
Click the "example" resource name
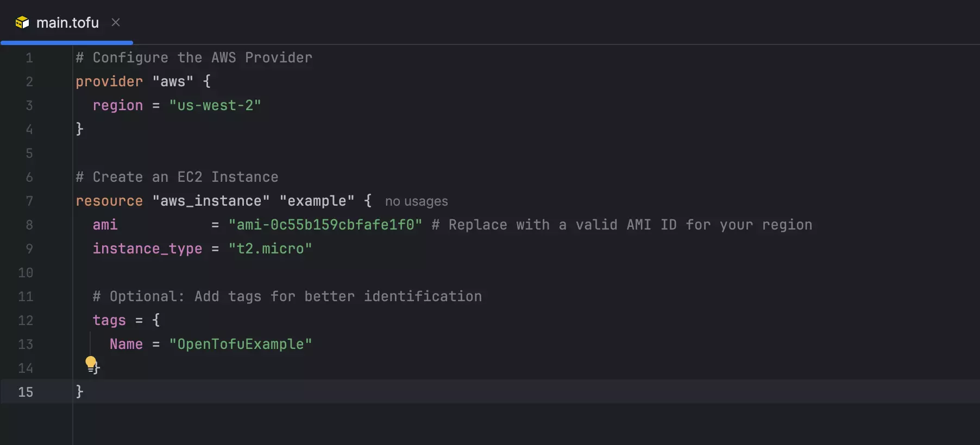point(317,201)
